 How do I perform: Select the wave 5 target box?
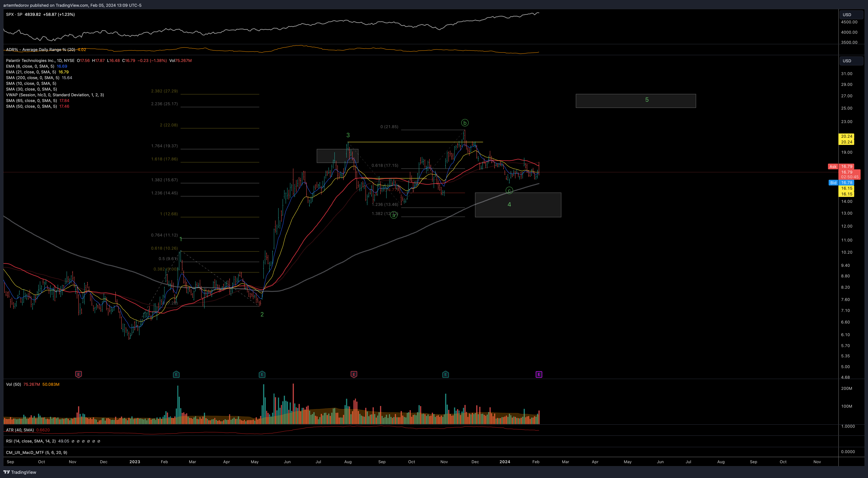click(x=636, y=101)
